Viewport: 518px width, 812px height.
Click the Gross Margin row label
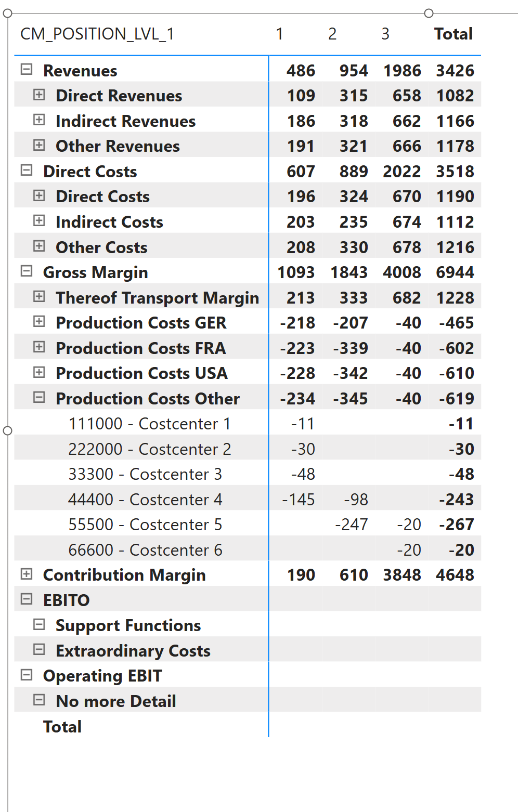click(x=96, y=272)
